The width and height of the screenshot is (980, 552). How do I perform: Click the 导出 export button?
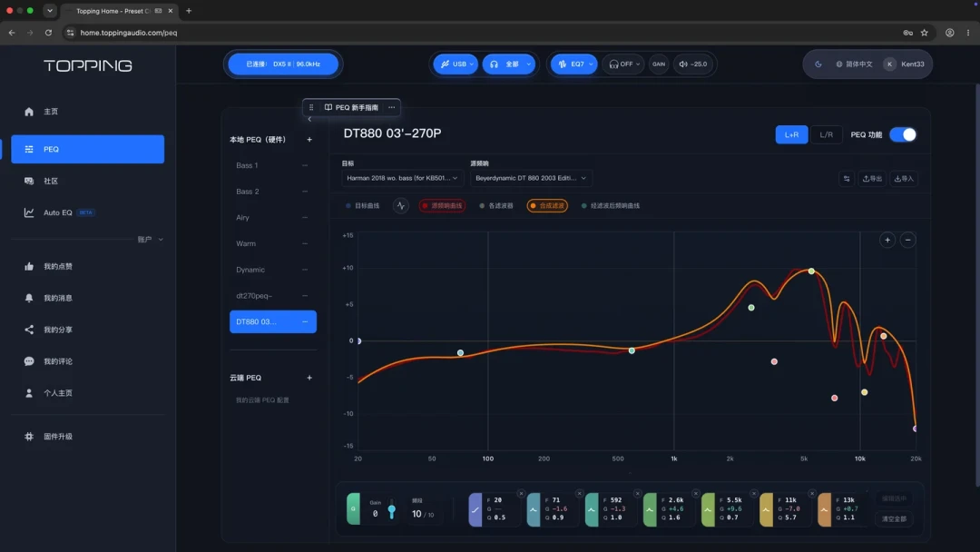[x=872, y=179]
